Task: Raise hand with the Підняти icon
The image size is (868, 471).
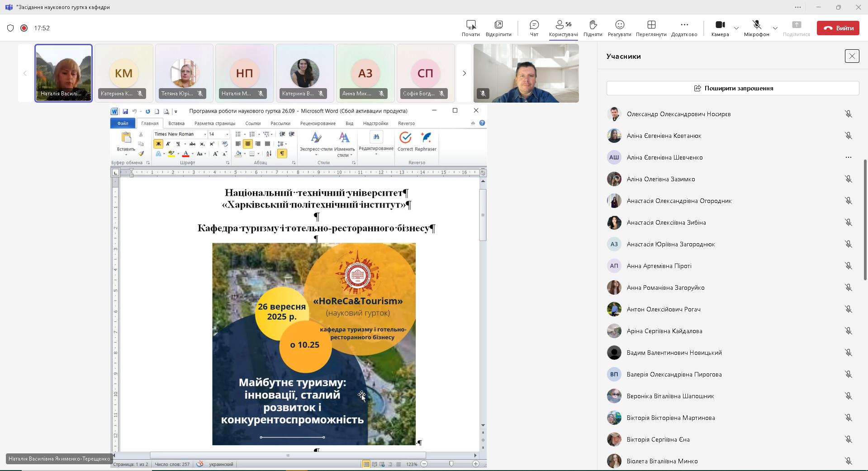Action: point(593,28)
